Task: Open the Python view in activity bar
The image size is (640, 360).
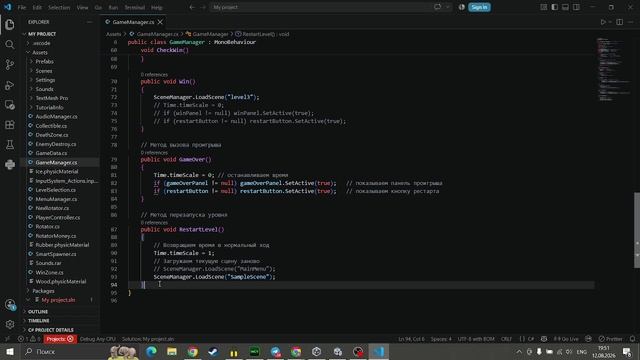Action: click(x=10, y=164)
